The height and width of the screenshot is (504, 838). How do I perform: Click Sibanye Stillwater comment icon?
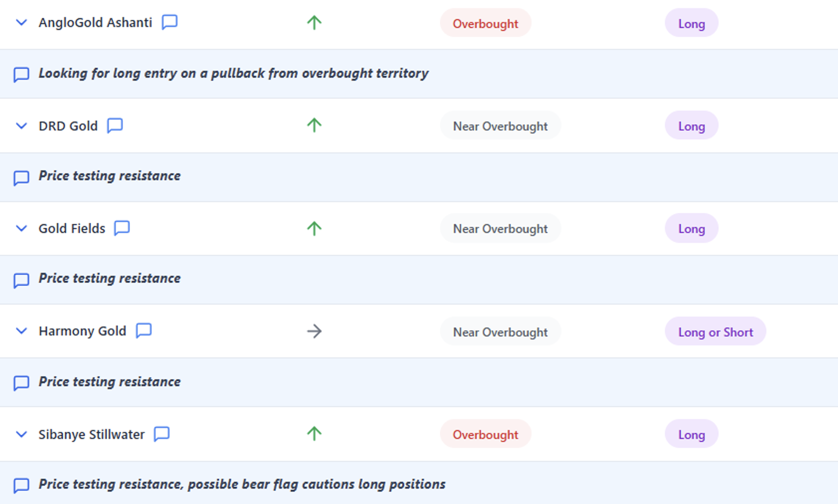click(161, 434)
